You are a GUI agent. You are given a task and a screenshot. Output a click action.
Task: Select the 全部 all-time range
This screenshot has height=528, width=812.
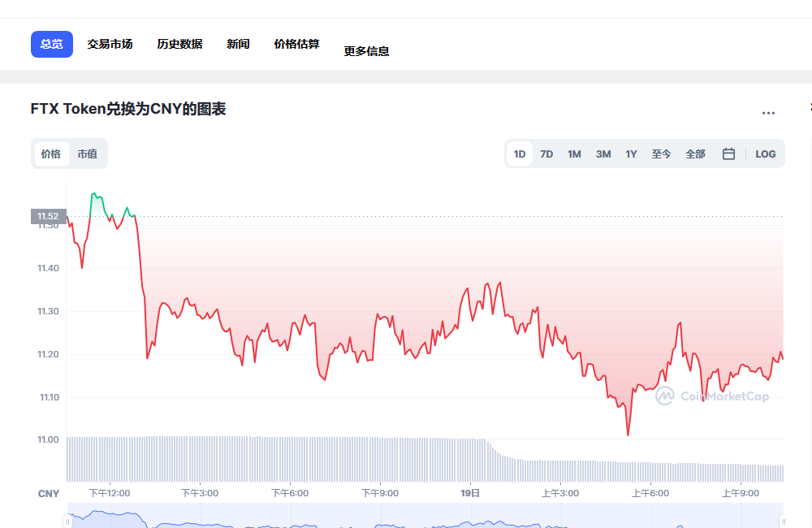click(x=696, y=154)
